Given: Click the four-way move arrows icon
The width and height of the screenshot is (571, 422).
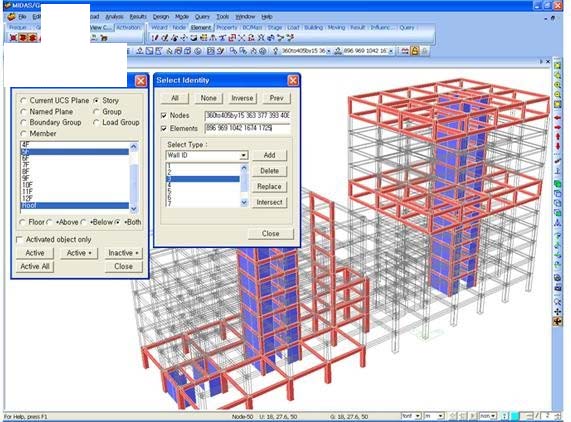Looking at the screenshot, I should [x=557, y=312].
